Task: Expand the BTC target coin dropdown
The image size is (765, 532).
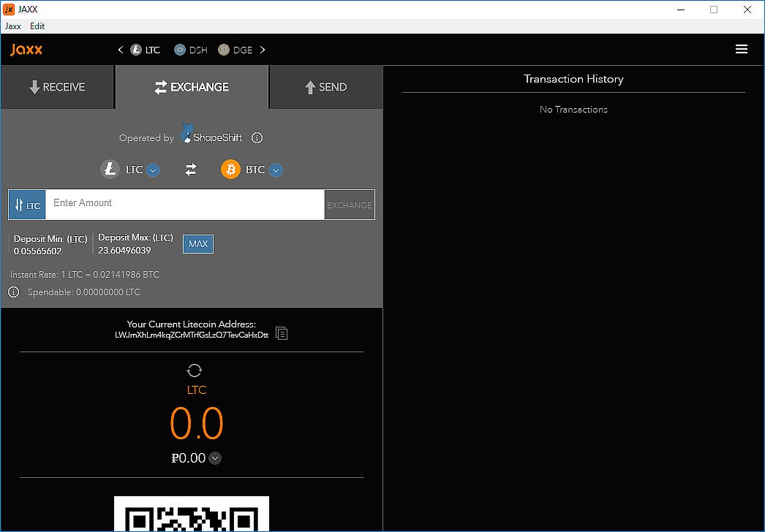Action: tap(276, 170)
